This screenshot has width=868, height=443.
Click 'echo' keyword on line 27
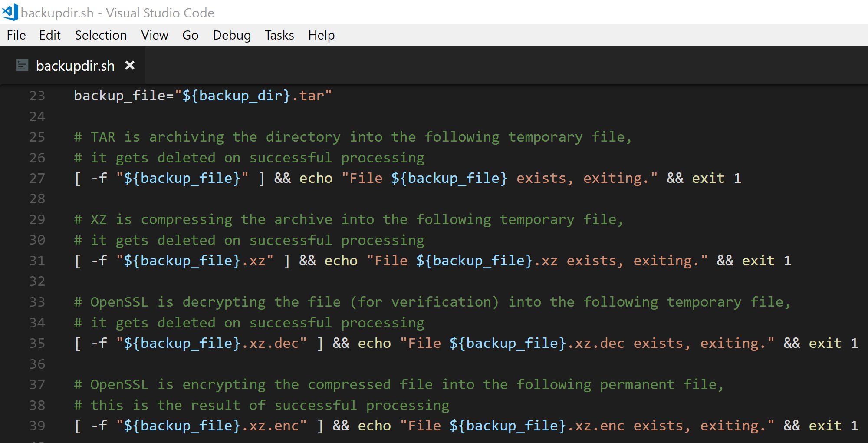[316, 178]
